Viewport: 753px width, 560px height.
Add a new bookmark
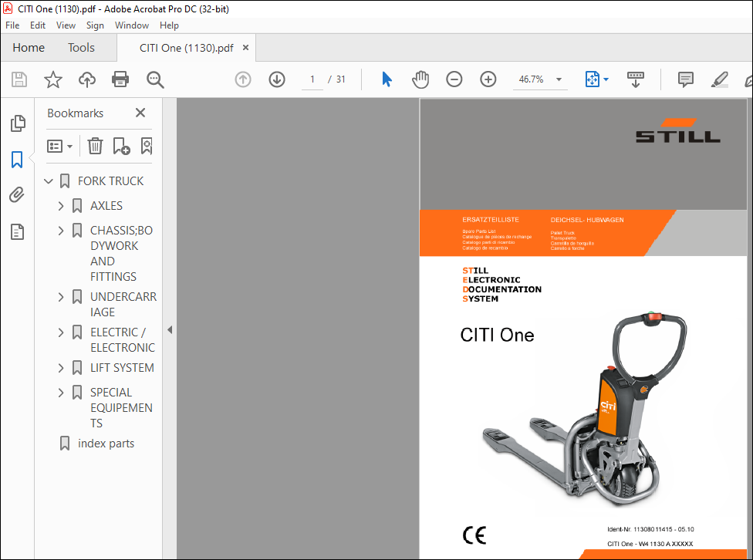(x=121, y=146)
